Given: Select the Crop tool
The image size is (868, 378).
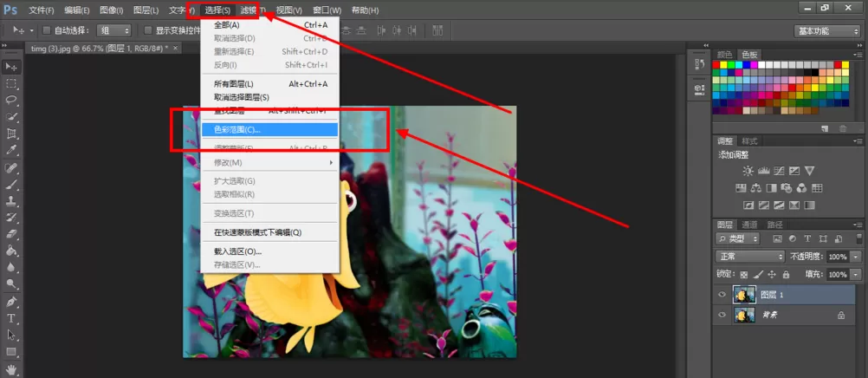Looking at the screenshot, I should pos(11,134).
